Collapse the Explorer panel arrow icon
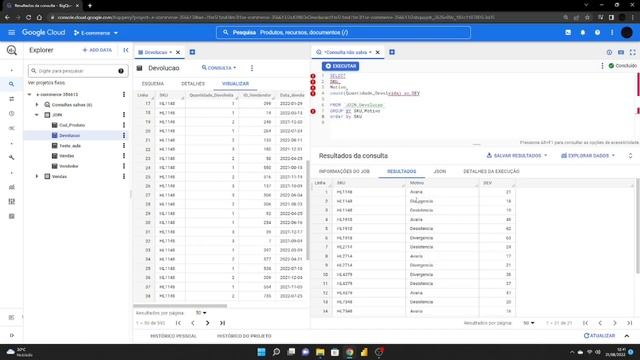Image resolution: width=640 pixels, height=360 pixels. 126,50
